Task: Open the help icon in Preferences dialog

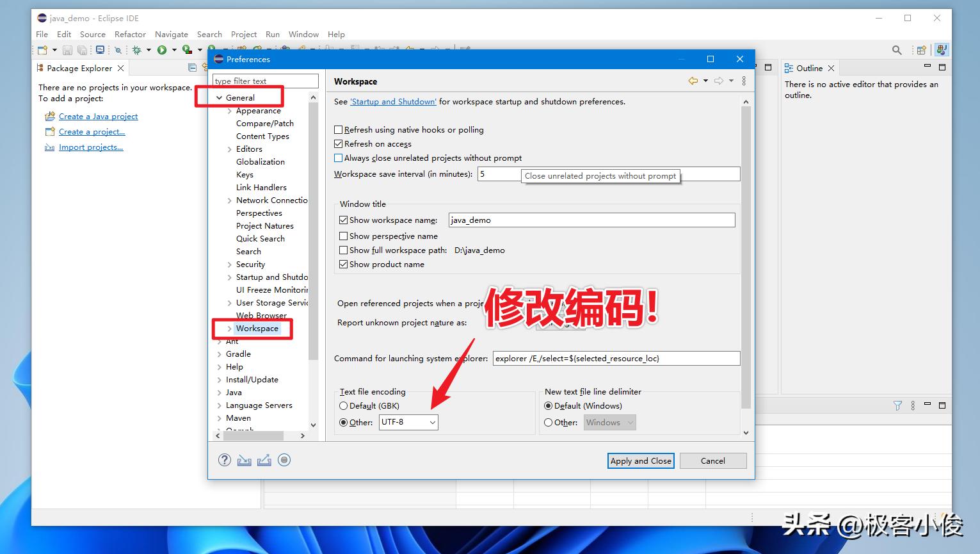Action: (x=224, y=460)
